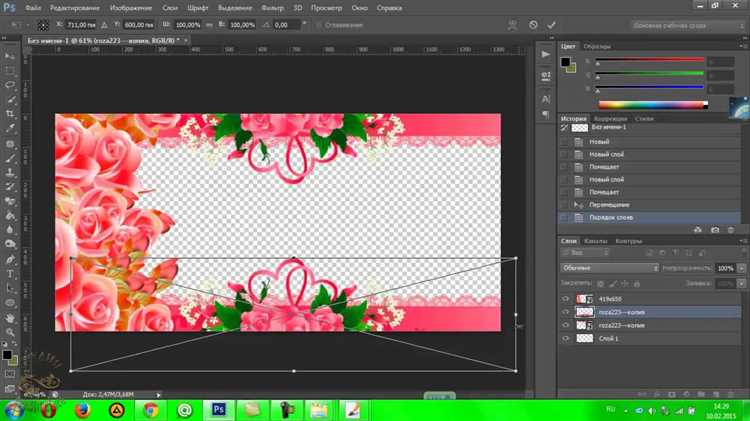
Task: Select the Crop tool
Action: click(x=11, y=114)
